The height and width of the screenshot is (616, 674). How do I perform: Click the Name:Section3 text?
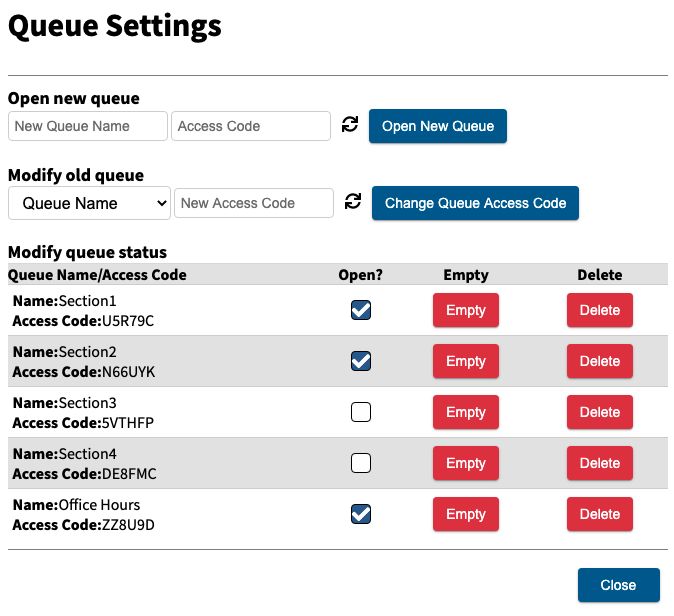click(x=64, y=403)
